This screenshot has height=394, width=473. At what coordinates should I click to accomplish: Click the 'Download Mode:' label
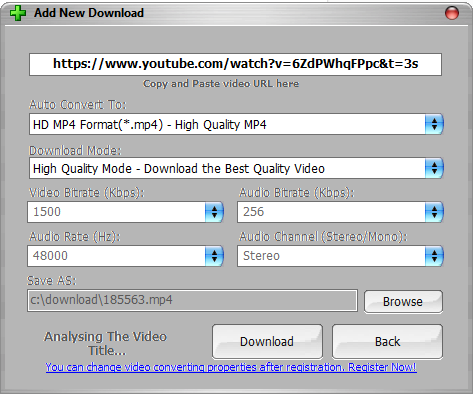75,151
